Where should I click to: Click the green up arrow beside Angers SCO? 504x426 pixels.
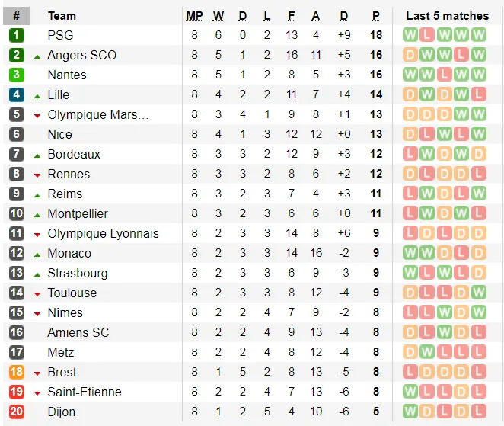coord(37,56)
